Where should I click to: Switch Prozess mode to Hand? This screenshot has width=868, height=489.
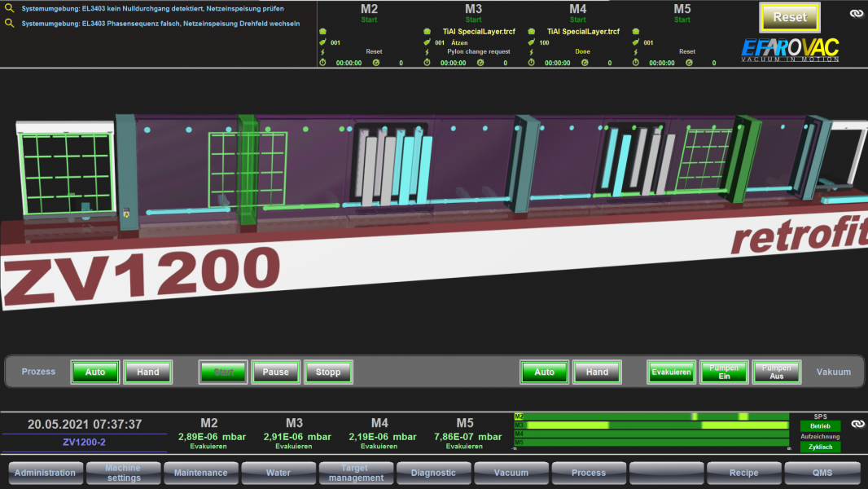(x=148, y=372)
